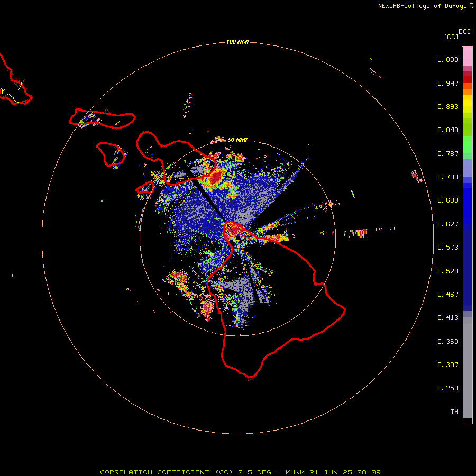
Task: Select the 0.413 legend value
Action: [448, 318]
